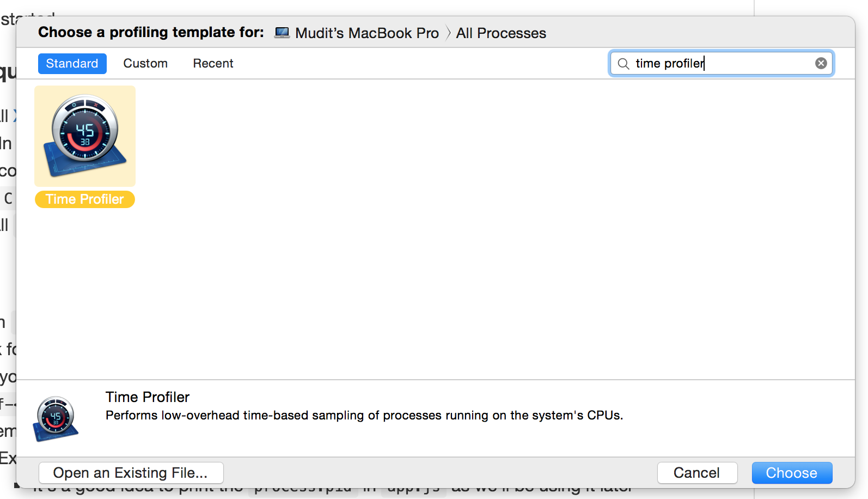Image resolution: width=868 pixels, height=499 pixels.
Task: Select the Time Profiler template icon
Action: [x=85, y=136]
